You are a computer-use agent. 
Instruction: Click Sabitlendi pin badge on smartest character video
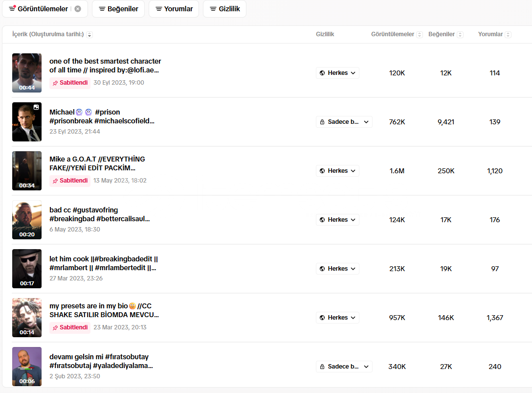click(70, 83)
